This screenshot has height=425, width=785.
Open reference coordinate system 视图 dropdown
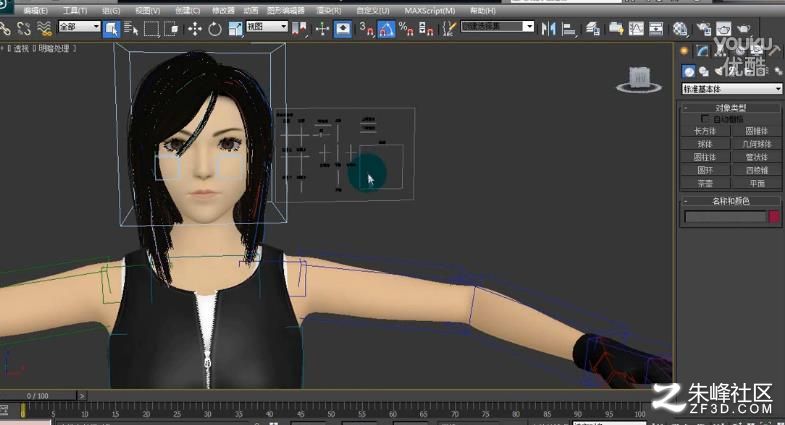tap(267, 26)
